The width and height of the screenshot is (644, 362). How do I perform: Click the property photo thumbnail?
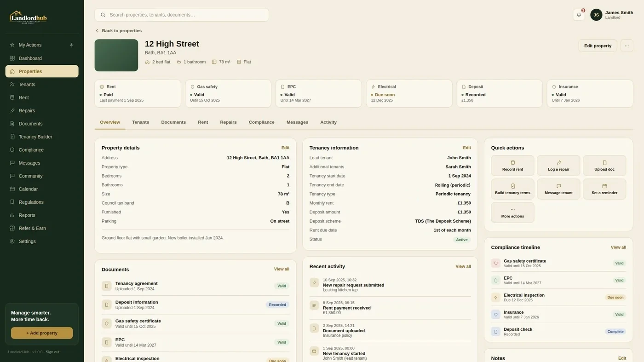pos(116,55)
